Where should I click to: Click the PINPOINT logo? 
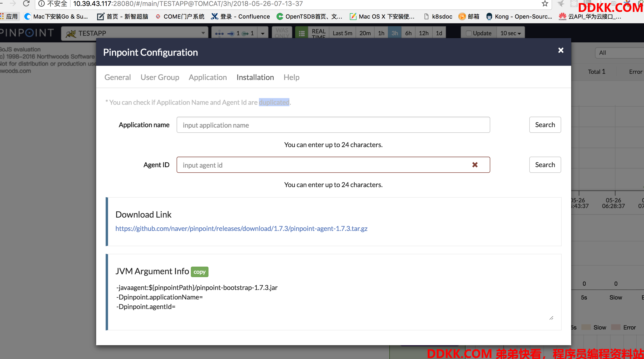(x=27, y=33)
